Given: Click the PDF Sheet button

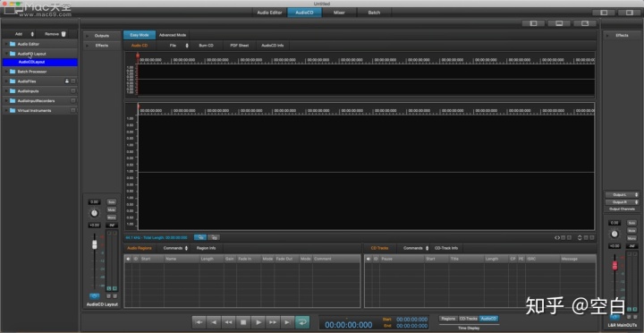Looking at the screenshot, I should click(239, 46).
